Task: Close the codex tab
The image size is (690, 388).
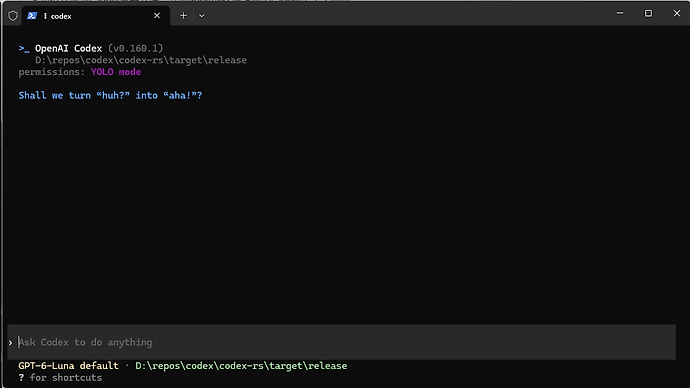Action: 157,16
